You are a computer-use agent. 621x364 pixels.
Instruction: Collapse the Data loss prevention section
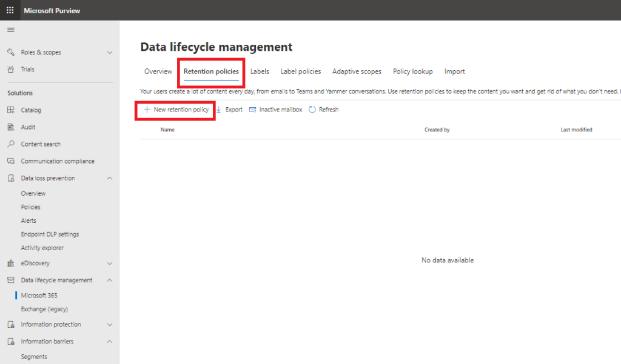109,177
